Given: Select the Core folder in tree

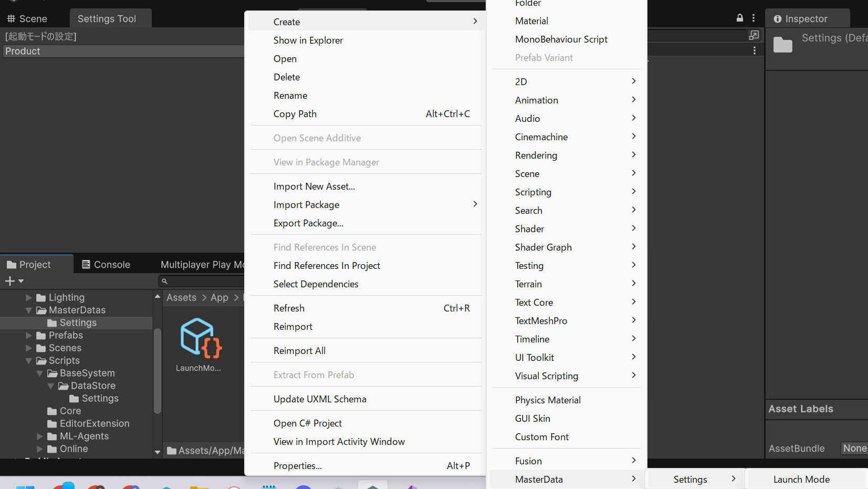Looking at the screenshot, I should pyautogui.click(x=64, y=411).
